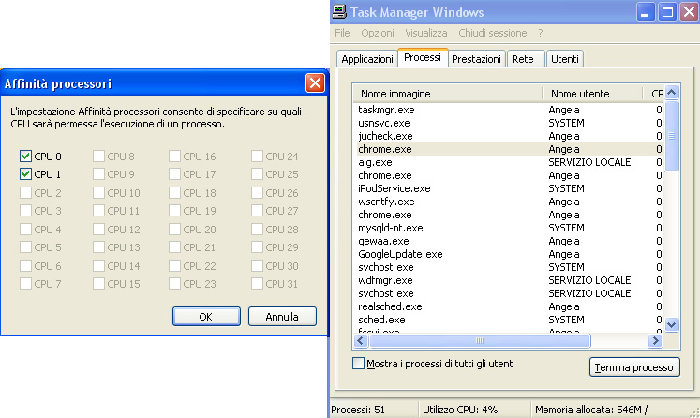700x418 pixels.
Task: Open the Chiudi sessione menu
Action: [492, 33]
